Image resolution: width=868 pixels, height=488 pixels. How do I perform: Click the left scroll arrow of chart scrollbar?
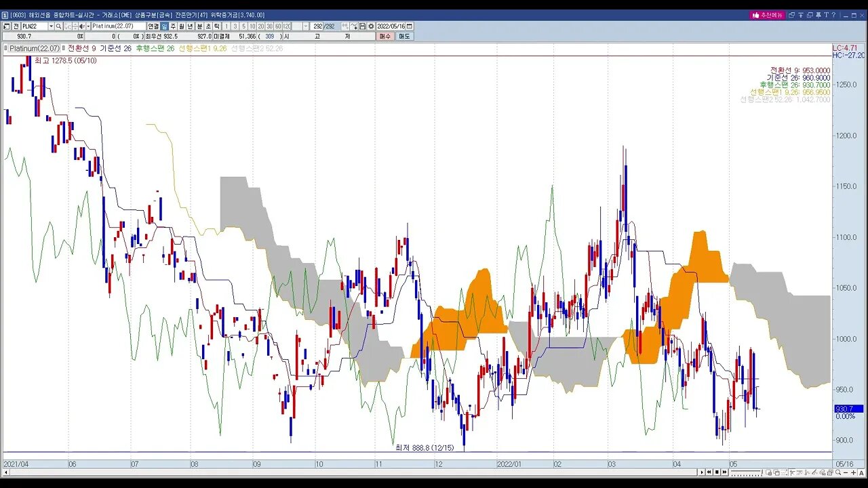[x=6, y=472]
